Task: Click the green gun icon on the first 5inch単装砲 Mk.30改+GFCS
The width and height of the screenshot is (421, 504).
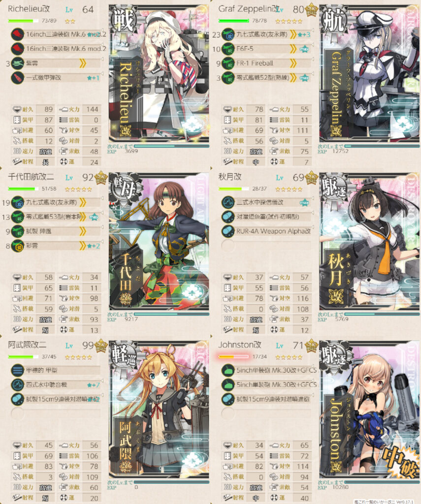Action: (228, 370)
